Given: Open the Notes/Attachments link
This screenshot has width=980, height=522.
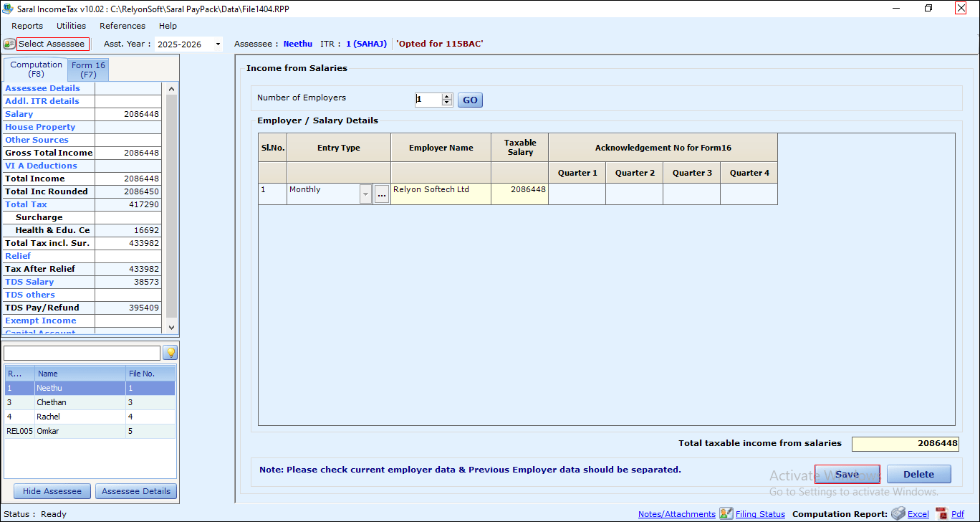Looking at the screenshot, I should tap(677, 514).
